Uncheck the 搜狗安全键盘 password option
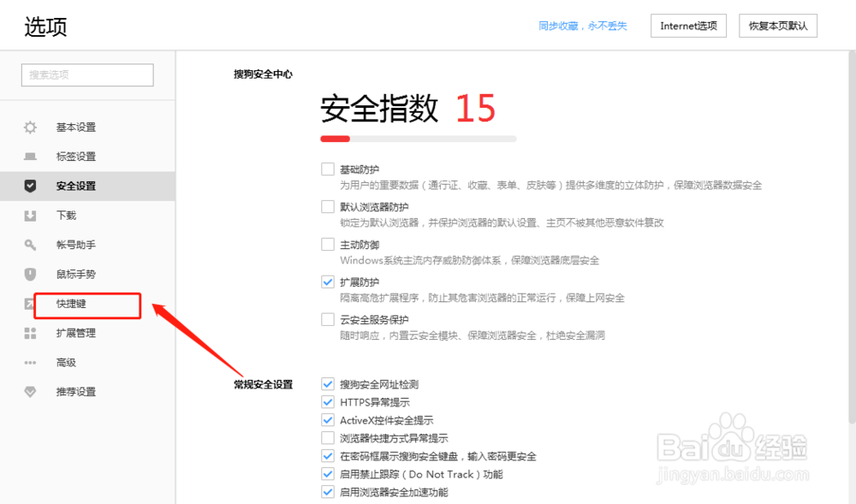Screen dimensions: 856x504 328,456
